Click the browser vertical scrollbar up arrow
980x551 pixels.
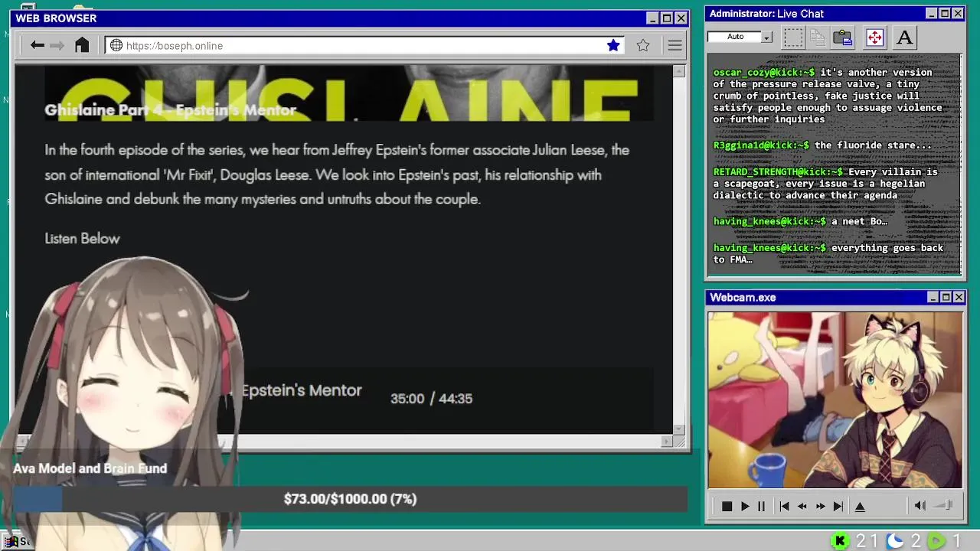tap(679, 71)
